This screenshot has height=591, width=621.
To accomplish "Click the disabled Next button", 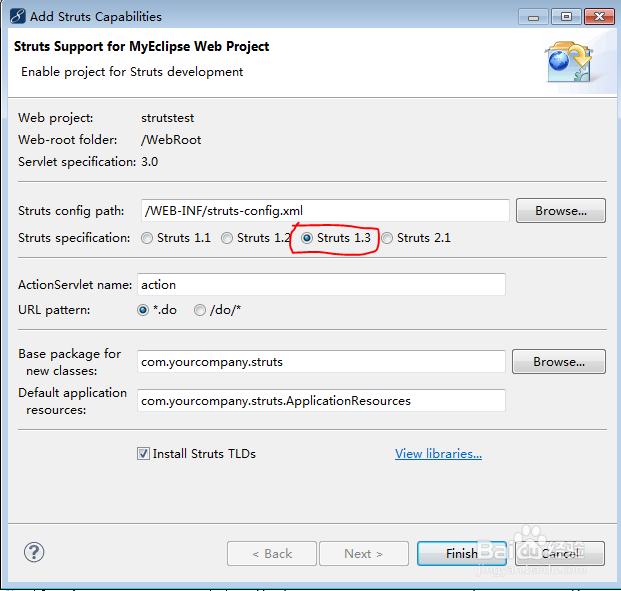I will (364, 553).
